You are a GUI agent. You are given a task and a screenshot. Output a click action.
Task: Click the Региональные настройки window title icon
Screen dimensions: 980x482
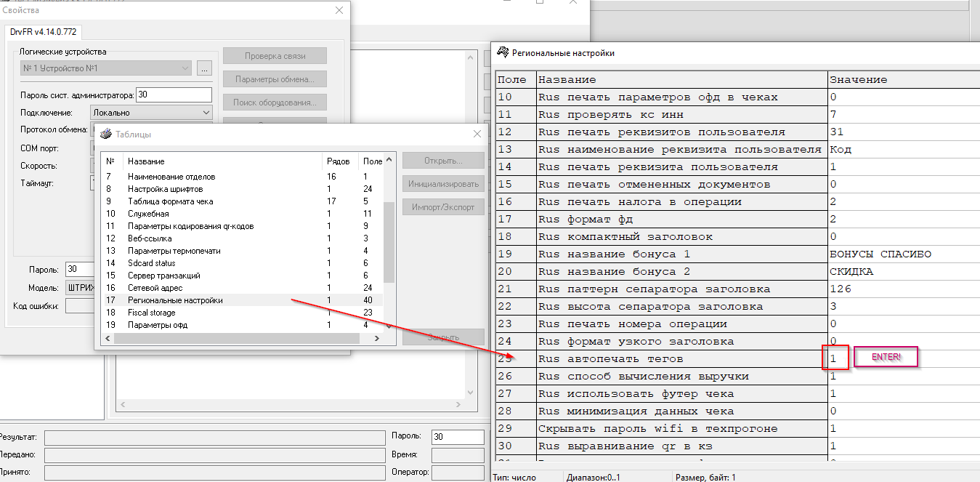[x=502, y=53]
